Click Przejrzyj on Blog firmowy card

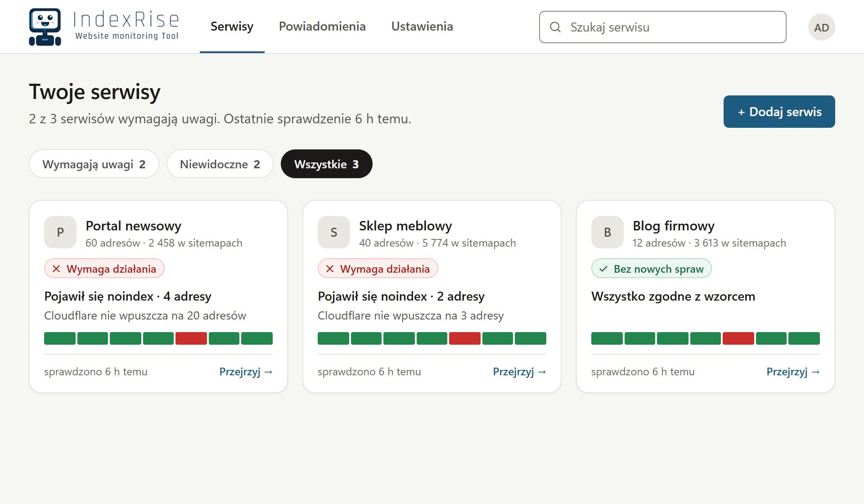(x=793, y=372)
